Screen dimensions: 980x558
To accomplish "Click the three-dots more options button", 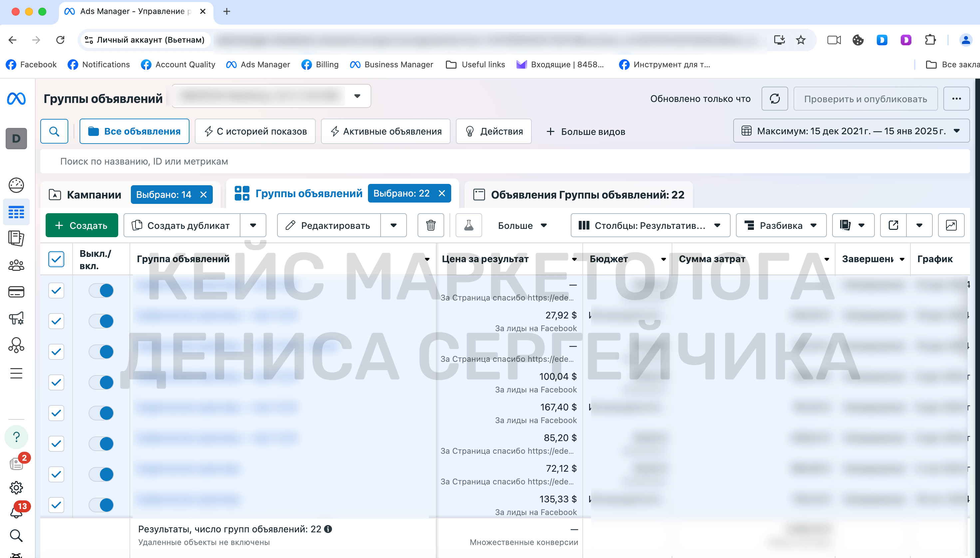I will coord(957,99).
